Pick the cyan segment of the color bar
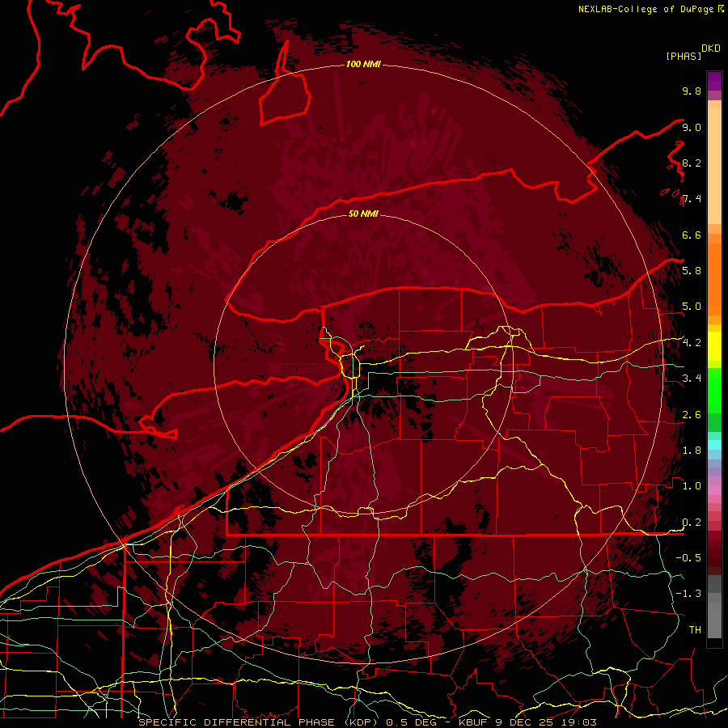The height and width of the screenshot is (728, 728). click(714, 444)
